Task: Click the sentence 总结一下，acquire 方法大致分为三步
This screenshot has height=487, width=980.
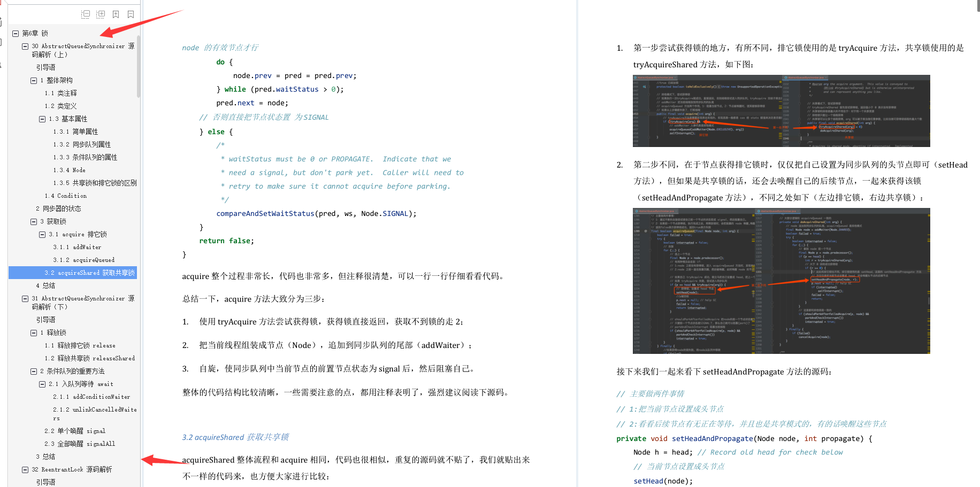Action: pyautogui.click(x=254, y=299)
